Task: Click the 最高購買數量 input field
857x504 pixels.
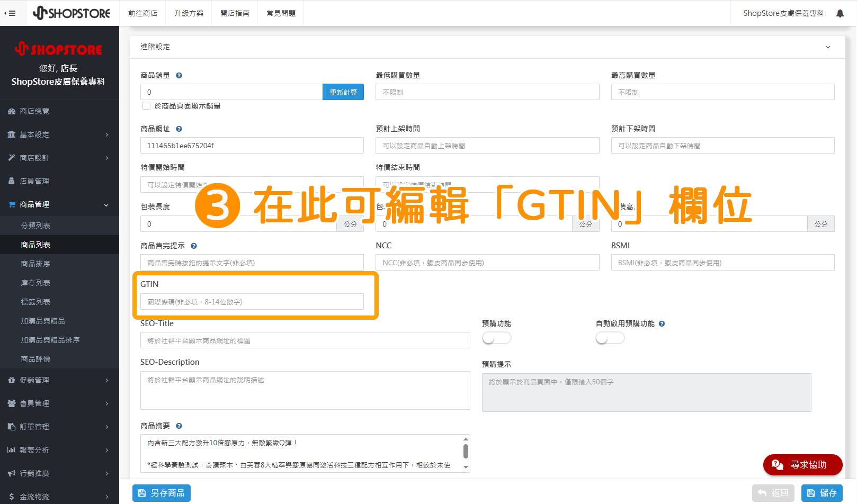Action: coord(723,92)
